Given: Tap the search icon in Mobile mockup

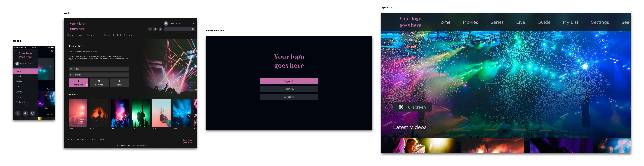Looking at the screenshot, I should point(52,51).
